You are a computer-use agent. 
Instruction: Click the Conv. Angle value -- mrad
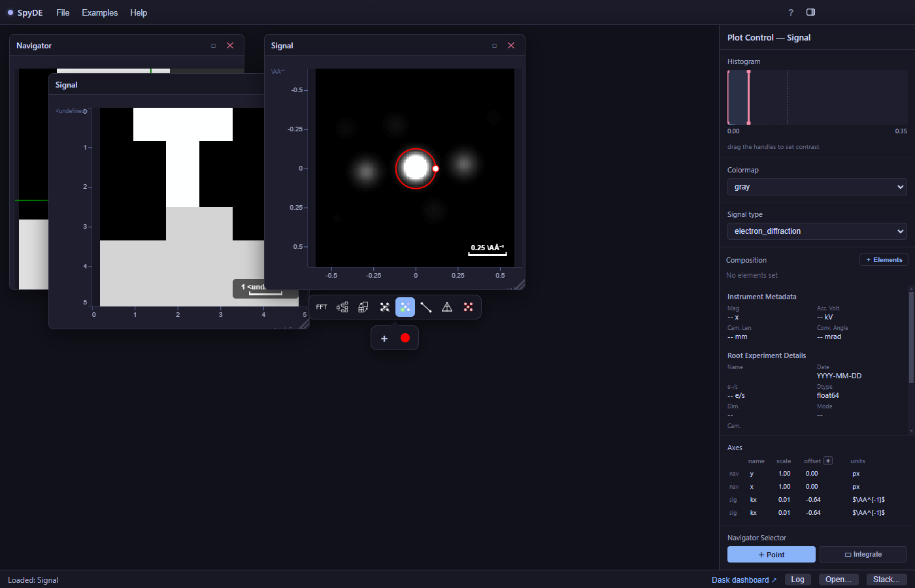click(x=829, y=336)
